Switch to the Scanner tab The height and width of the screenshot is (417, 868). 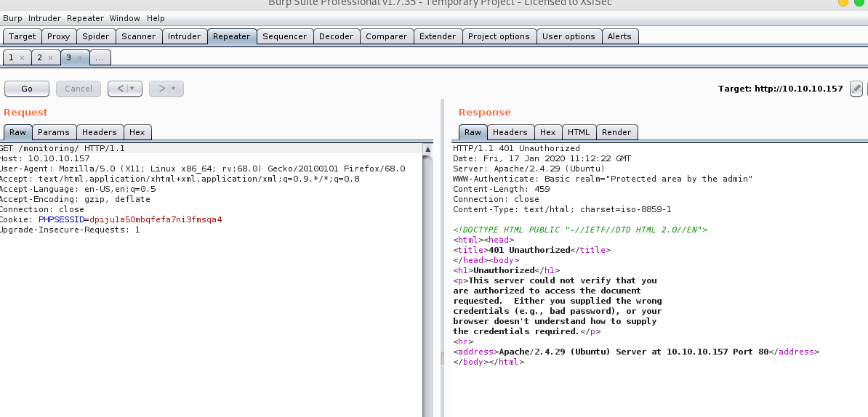click(x=138, y=36)
